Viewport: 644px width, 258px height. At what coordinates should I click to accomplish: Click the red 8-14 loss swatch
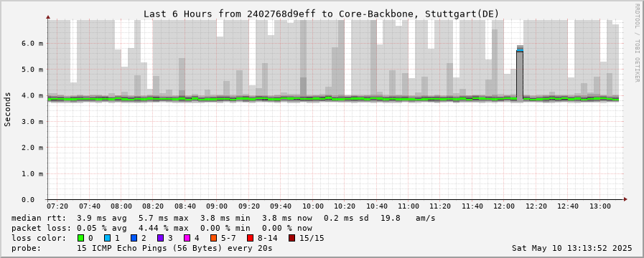point(250,238)
